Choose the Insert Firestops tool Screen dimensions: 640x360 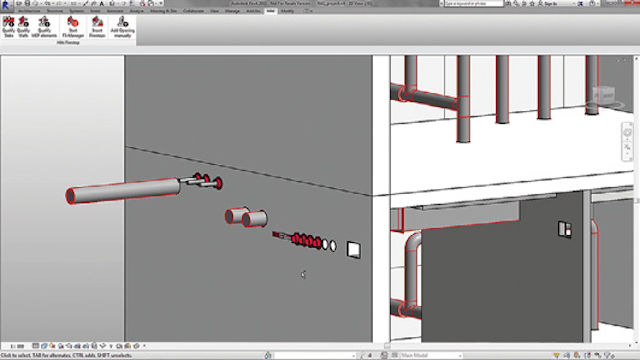pos(97,27)
